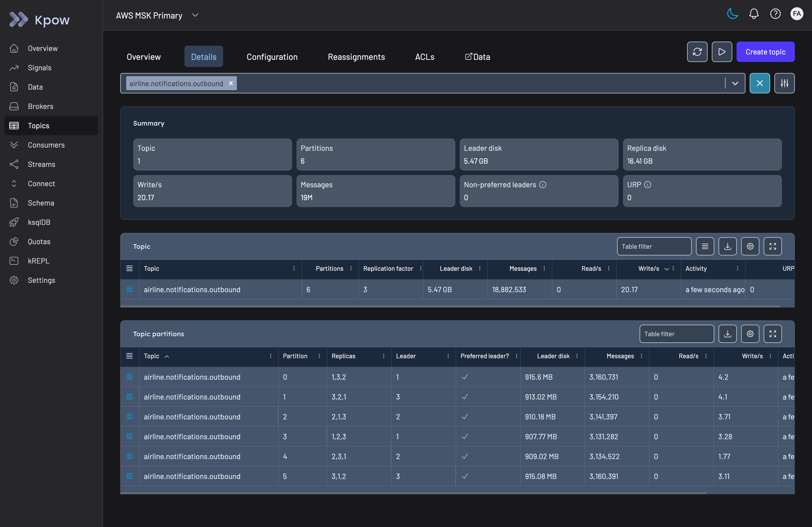The height and width of the screenshot is (527, 812).
Task: Open Topic table settings gear
Action: coord(750,246)
